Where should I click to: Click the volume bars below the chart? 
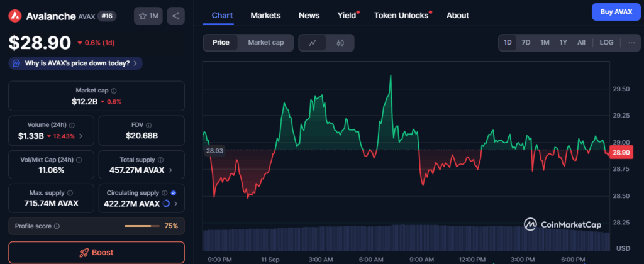tap(406, 238)
